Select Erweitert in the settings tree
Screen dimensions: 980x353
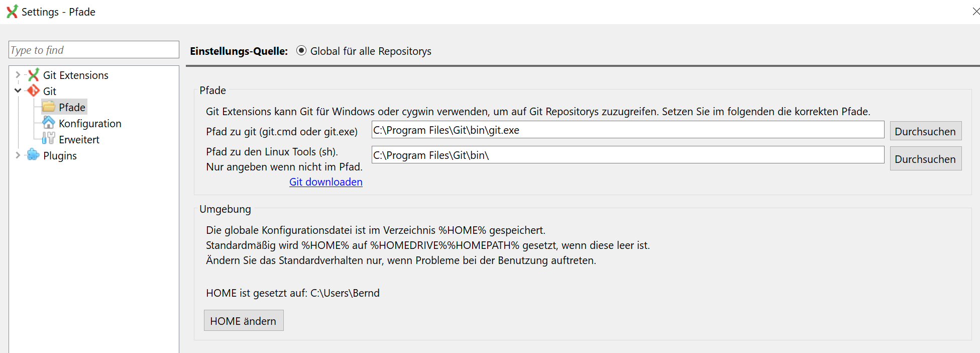click(x=79, y=139)
